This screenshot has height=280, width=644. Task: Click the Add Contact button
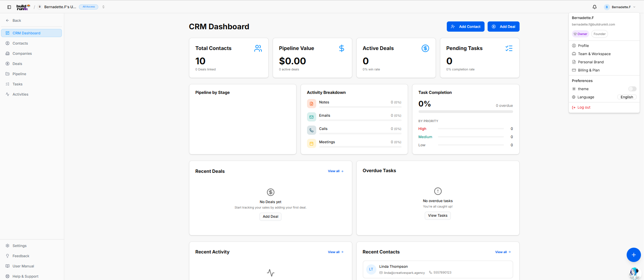[465, 27]
